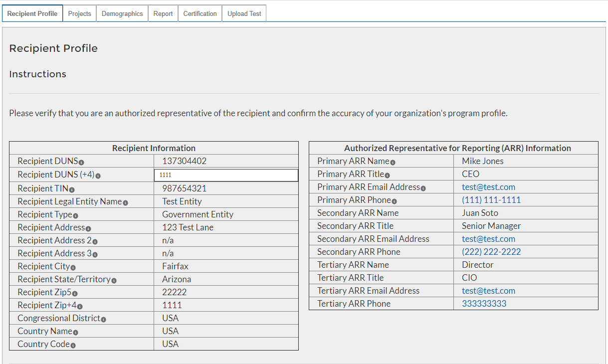Image resolution: width=608 pixels, height=364 pixels.
Task: Click info icon for Recipient Zip+4
Action: [x=80, y=307]
